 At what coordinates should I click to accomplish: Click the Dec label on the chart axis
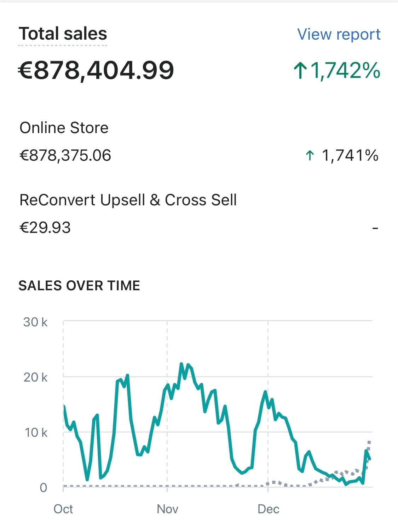coord(269,509)
